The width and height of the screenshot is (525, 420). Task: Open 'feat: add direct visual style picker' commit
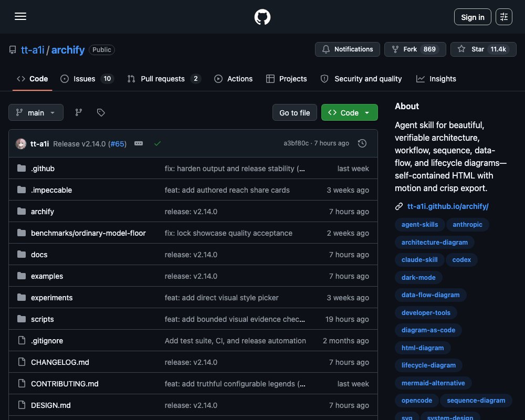click(222, 298)
